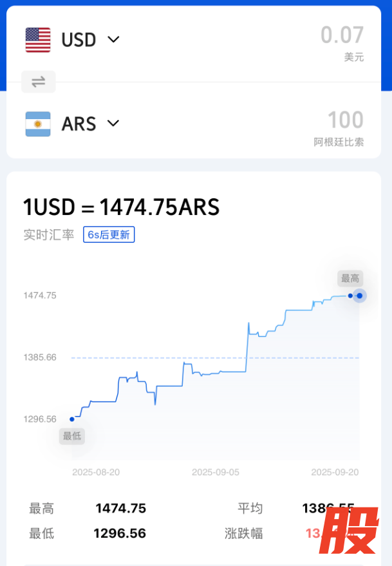This screenshot has width=392, height=566.
Task: Click the Argentina flag icon
Action: tap(38, 124)
